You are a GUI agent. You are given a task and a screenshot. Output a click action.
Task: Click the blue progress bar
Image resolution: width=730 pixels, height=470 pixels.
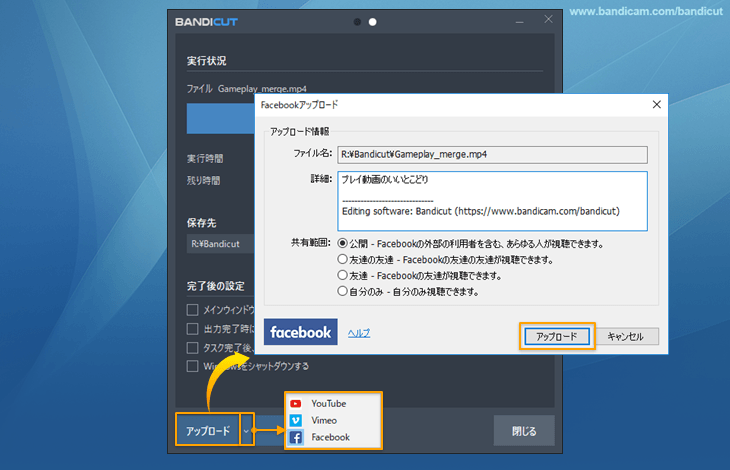pos(221,119)
